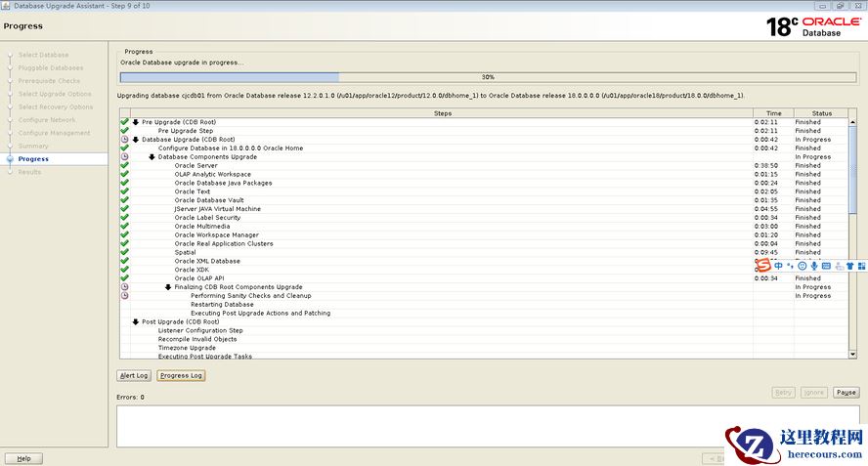868x466 pixels.
Task: Go to Select Database step
Action: coord(43,55)
